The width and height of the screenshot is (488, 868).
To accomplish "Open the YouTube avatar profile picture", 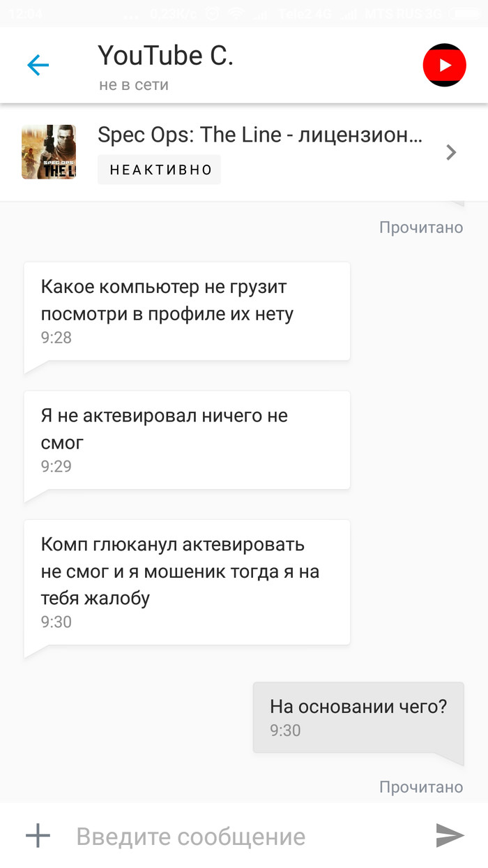I will (x=444, y=66).
